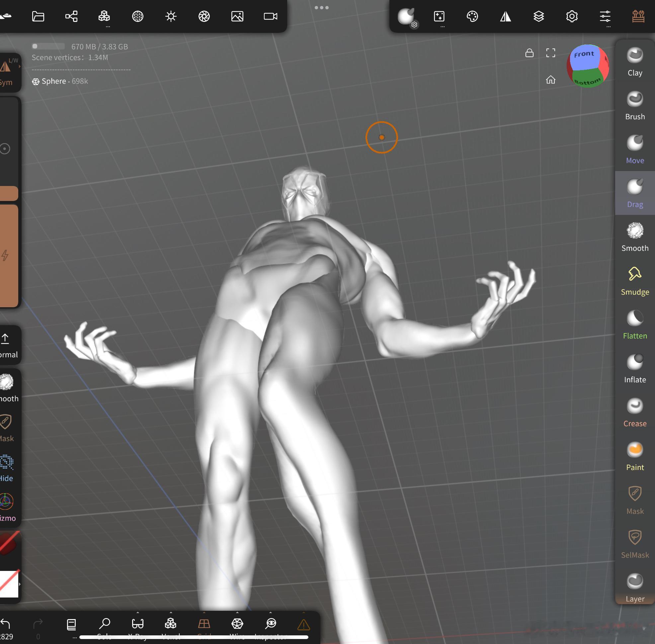Image resolution: width=655 pixels, height=644 pixels.
Task: Click Front face on view cube
Action: tap(584, 55)
